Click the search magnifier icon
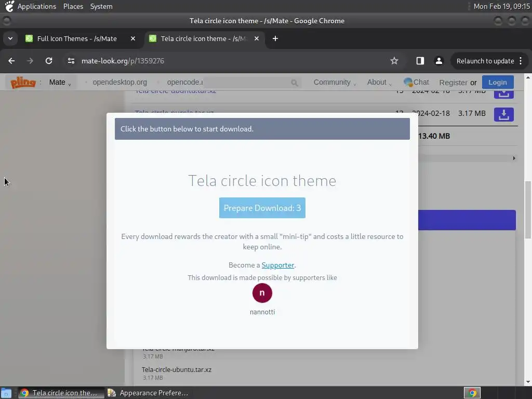 click(294, 83)
